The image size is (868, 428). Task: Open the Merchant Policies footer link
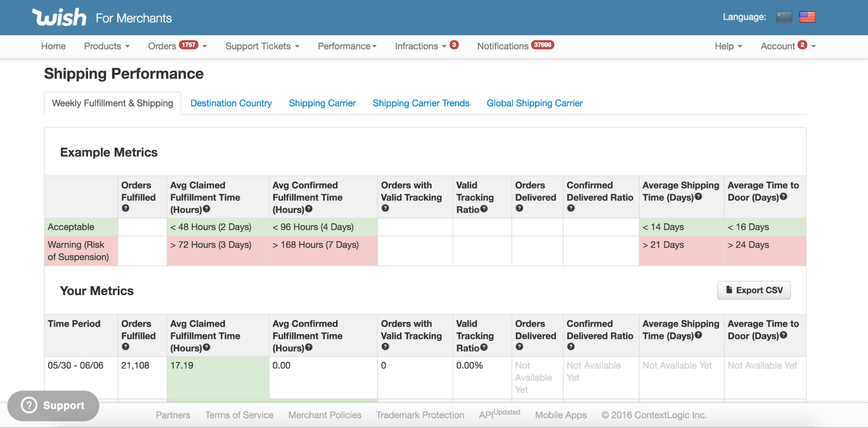324,415
